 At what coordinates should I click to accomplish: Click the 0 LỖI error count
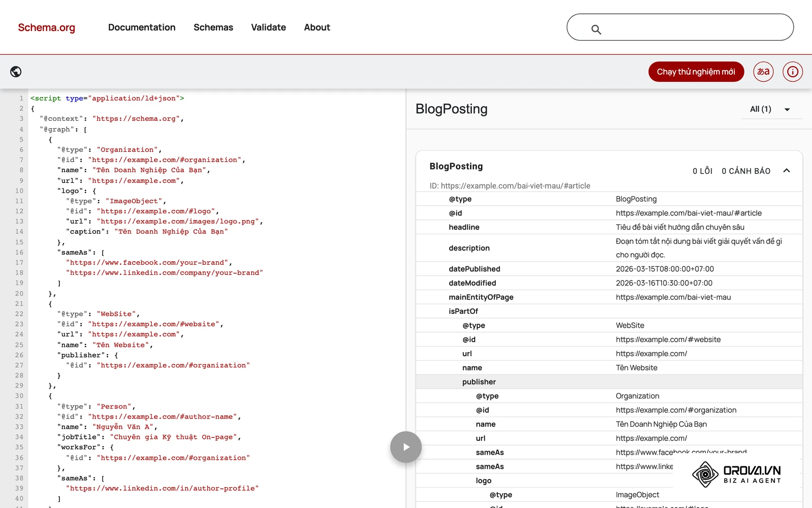click(x=702, y=171)
